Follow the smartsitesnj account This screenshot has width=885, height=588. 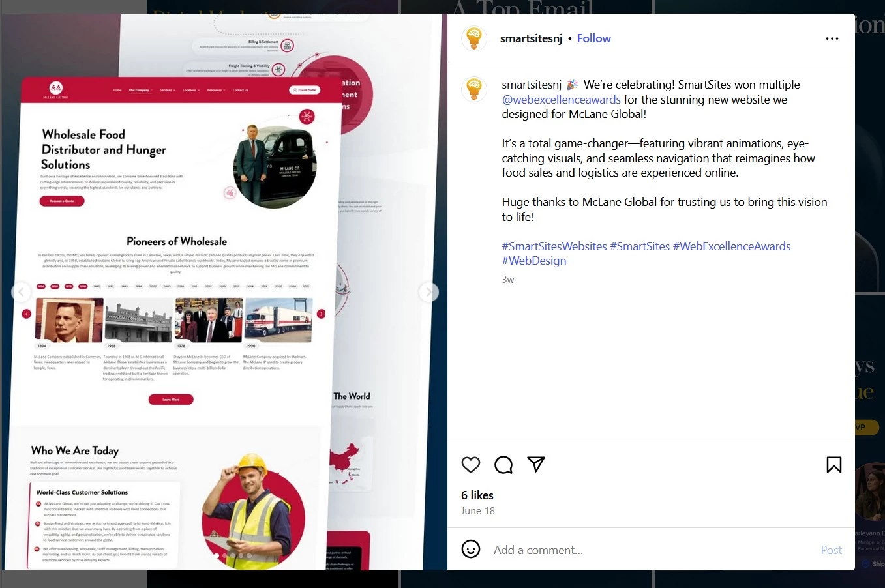point(593,38)
